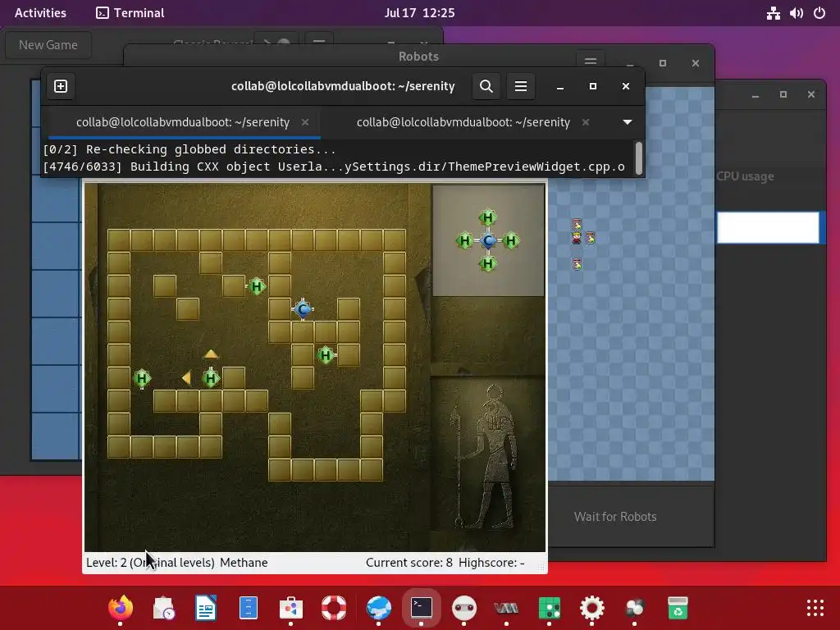Click the CPU usage label
The width and height of the screenshot is (840, 630).
coord(745,176)
